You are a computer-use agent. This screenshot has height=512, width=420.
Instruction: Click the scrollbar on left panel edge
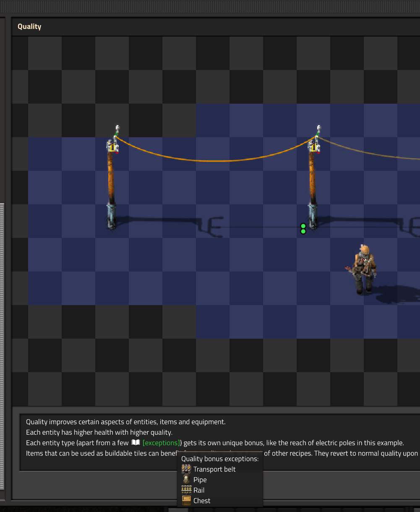pyautogui.click(x=2, y=346)
